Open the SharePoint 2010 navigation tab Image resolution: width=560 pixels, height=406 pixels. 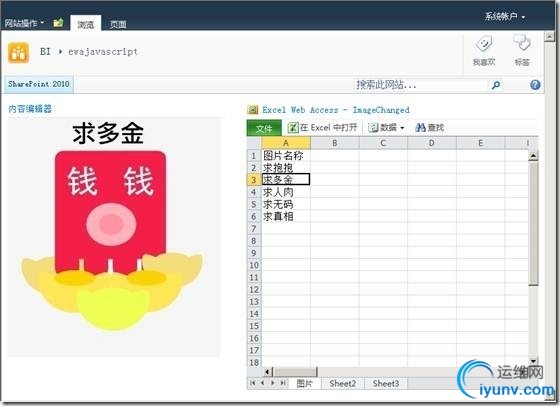(x=39, y=84)
